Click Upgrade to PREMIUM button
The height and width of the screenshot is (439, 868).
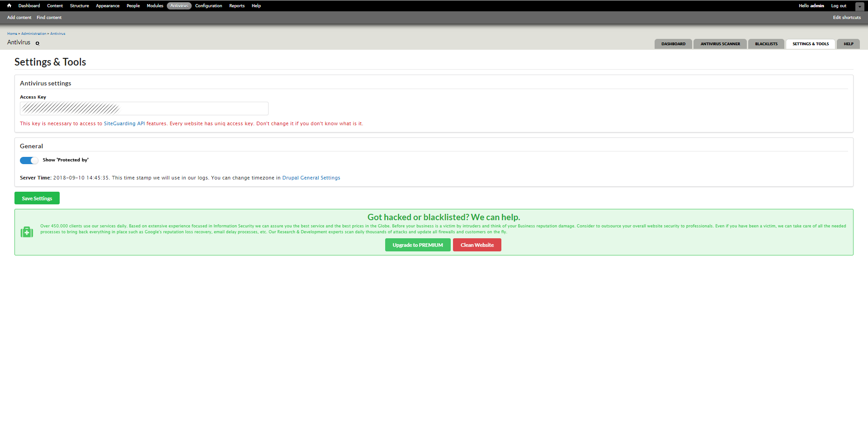(x=418, y=245)
